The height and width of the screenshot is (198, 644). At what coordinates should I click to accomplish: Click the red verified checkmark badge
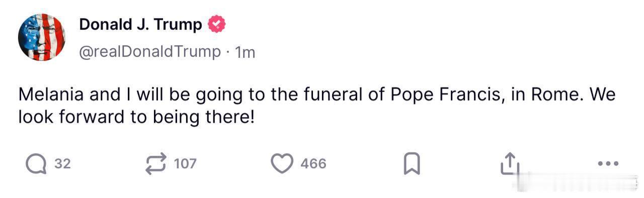pyautogui.click(x=217, y=24)
